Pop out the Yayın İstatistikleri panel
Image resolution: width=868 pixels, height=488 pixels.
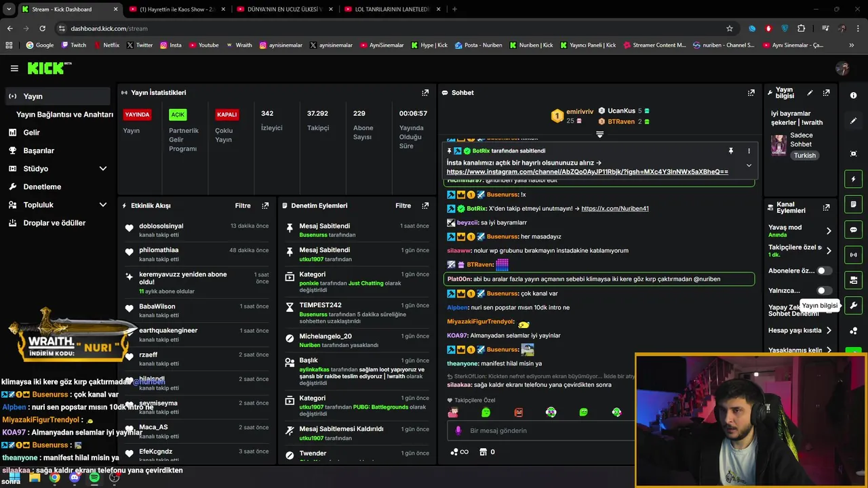tap(425, 93)
